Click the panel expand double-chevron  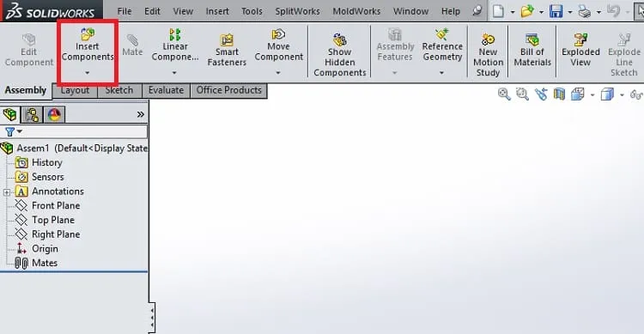(141, 114)
